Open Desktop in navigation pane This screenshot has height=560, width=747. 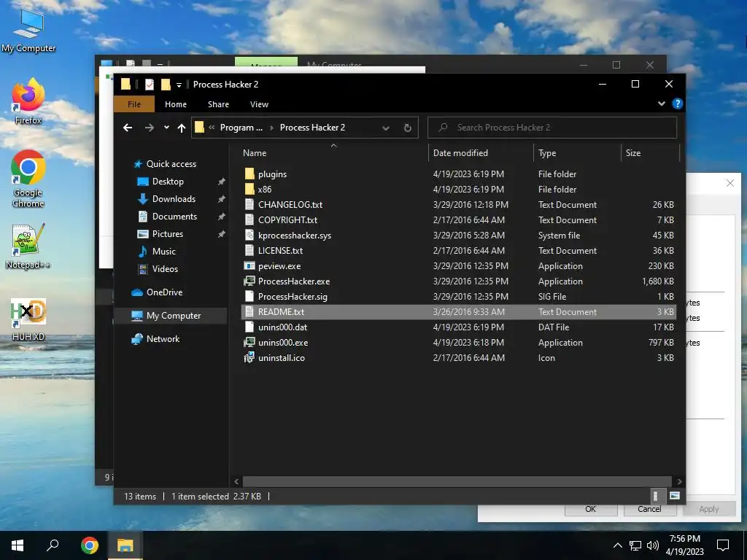168,182
